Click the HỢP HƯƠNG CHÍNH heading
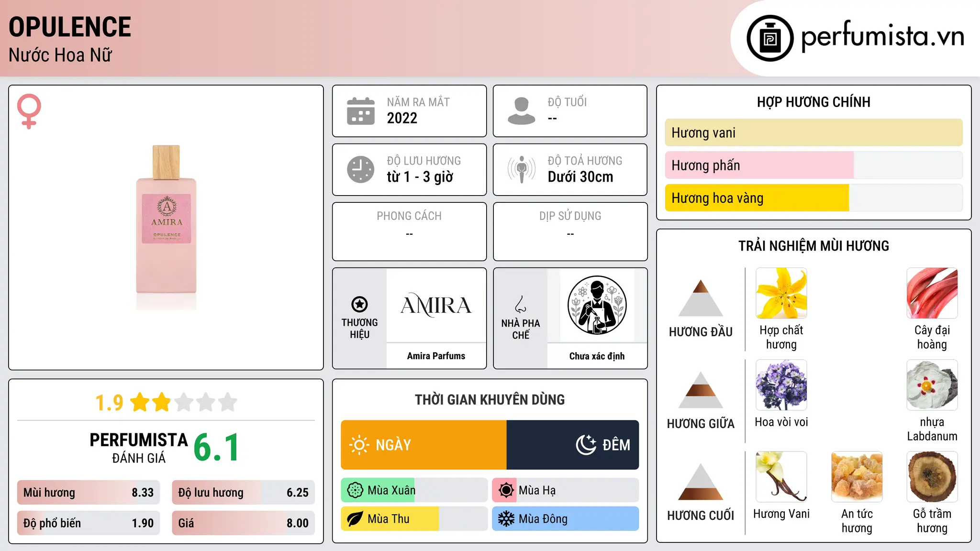 [x=813, y=102]
